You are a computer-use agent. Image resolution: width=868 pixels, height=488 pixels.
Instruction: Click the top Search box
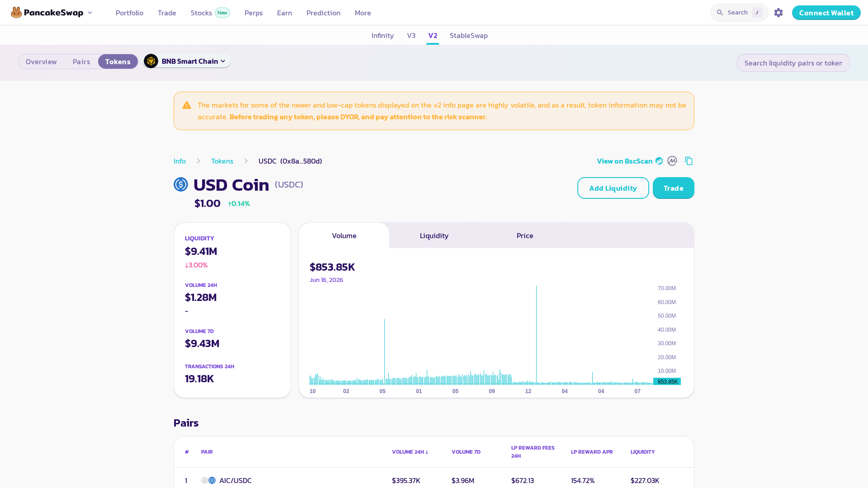pos(739,13)
